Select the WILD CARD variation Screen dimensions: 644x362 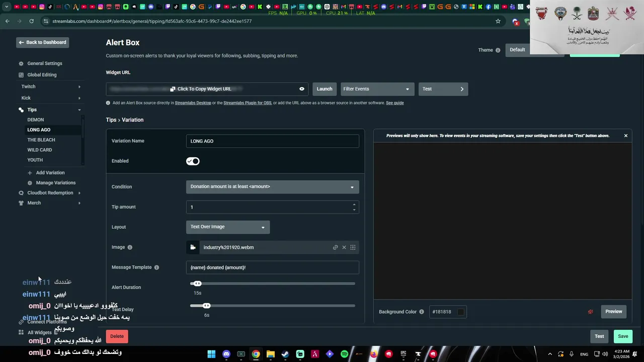coord(40,150)
